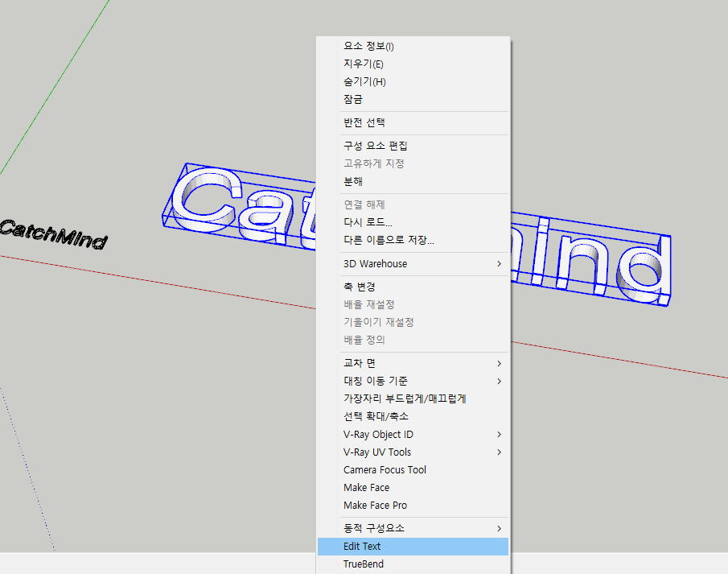Select the TrueBend menu entry

pyautogui.click(x=413, y=564)
